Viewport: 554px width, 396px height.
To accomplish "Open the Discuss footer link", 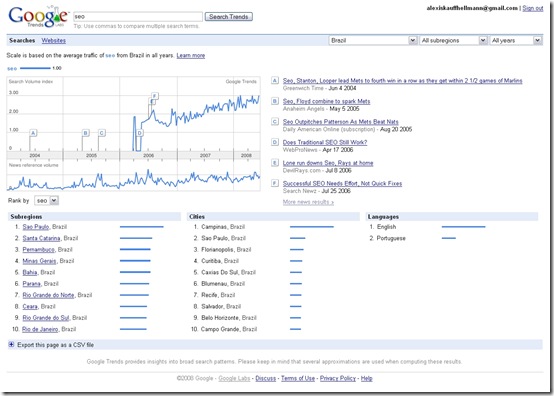I will [265, 378].
